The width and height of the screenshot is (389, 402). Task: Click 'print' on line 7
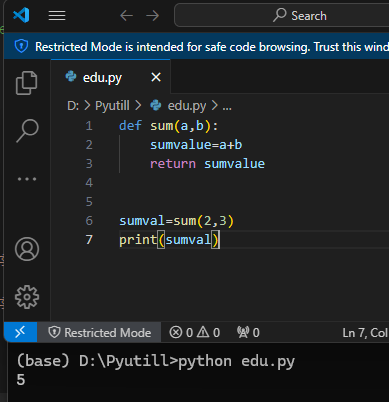(x=138, y=240)
